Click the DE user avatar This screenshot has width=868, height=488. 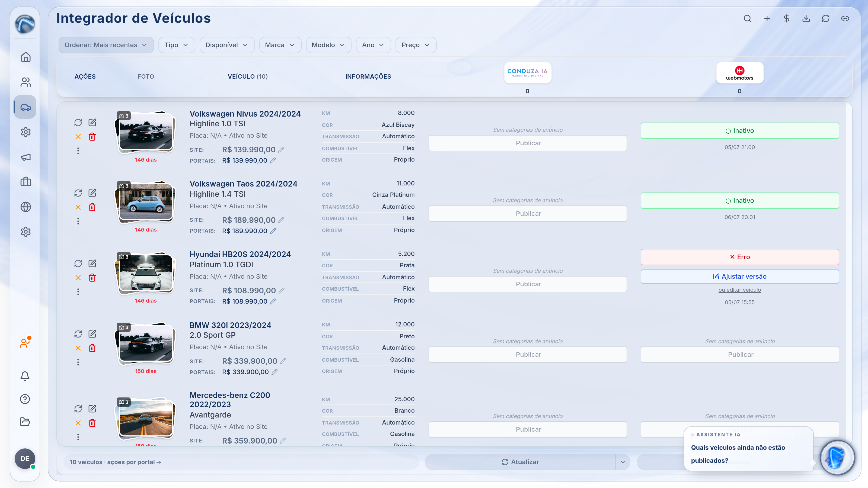pos(25,459)
